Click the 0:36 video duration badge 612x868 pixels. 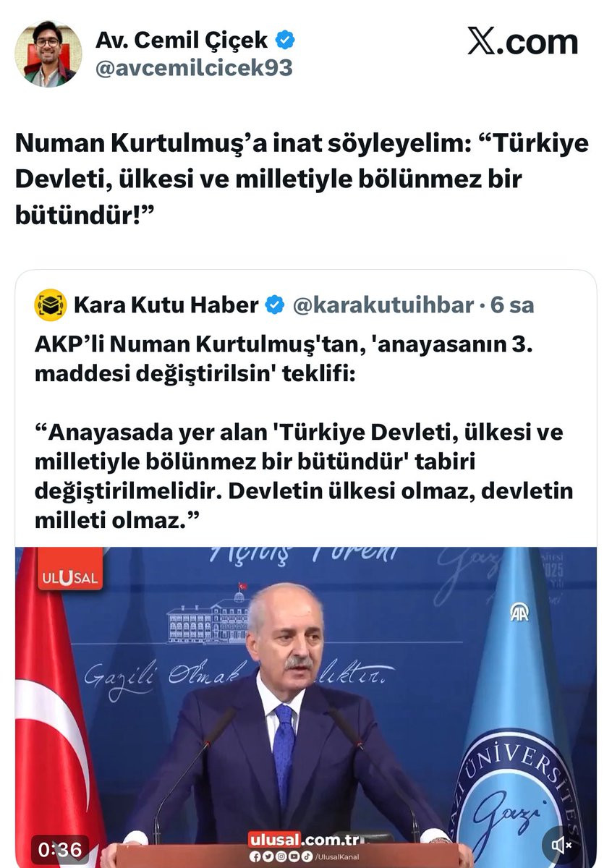point(59,848)
